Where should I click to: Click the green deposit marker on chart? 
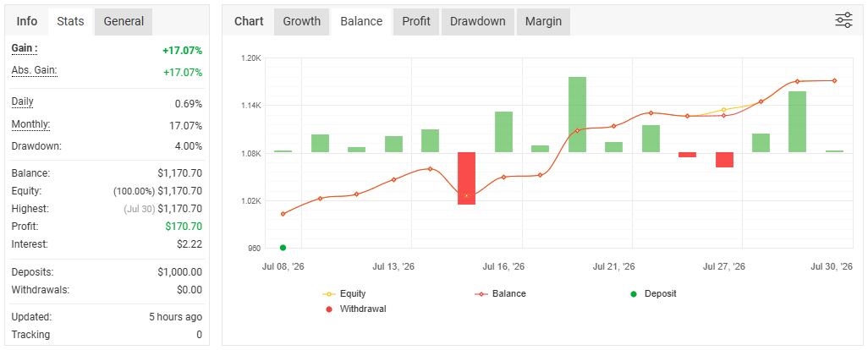point(283,248)
